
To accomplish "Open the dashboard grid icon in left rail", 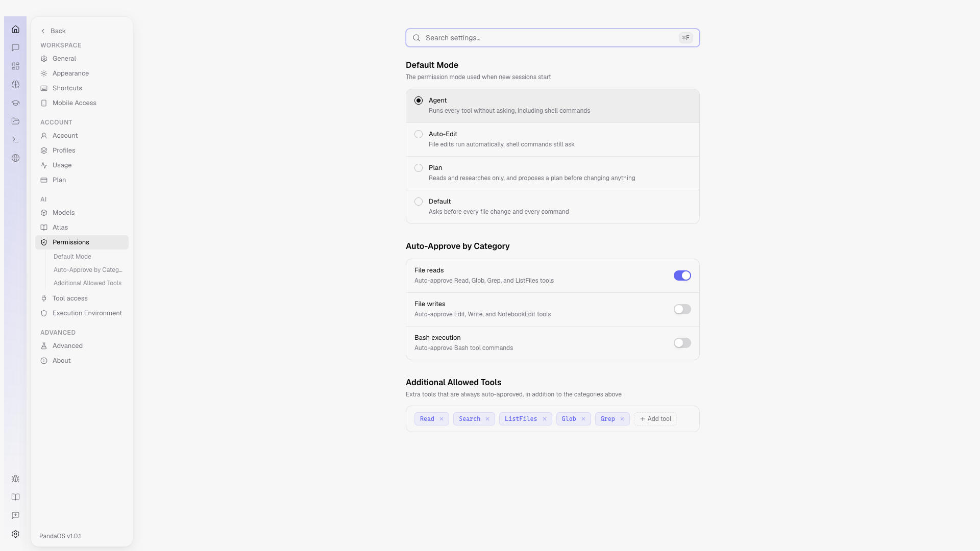I will point(15,66).
